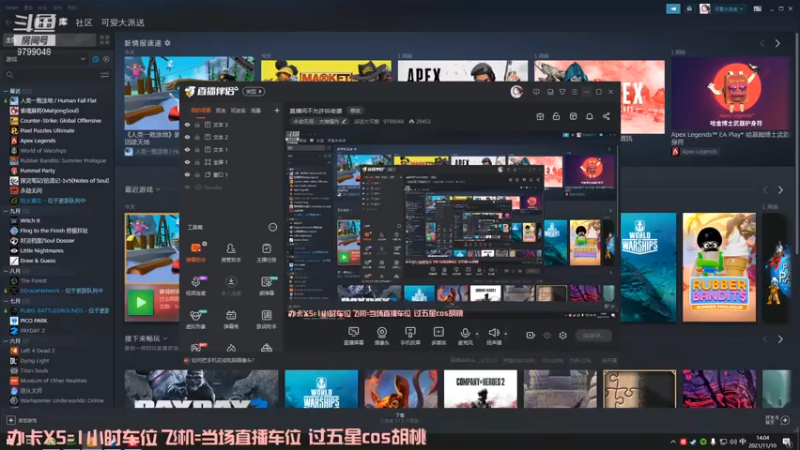The image size is (800, 450).
Task: Click Steam library search field
Action: tap(51, 75)
